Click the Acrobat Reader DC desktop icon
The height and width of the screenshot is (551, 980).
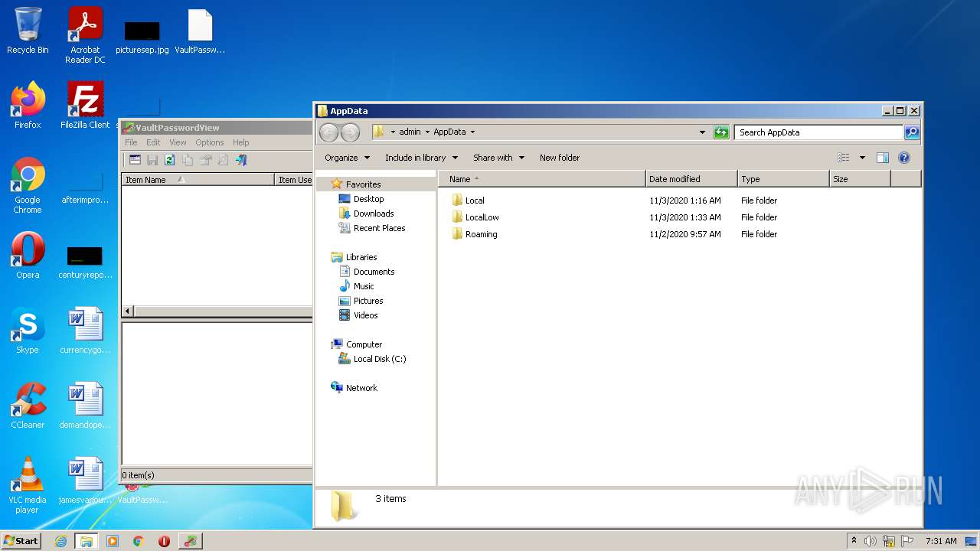tap(85, 35)
